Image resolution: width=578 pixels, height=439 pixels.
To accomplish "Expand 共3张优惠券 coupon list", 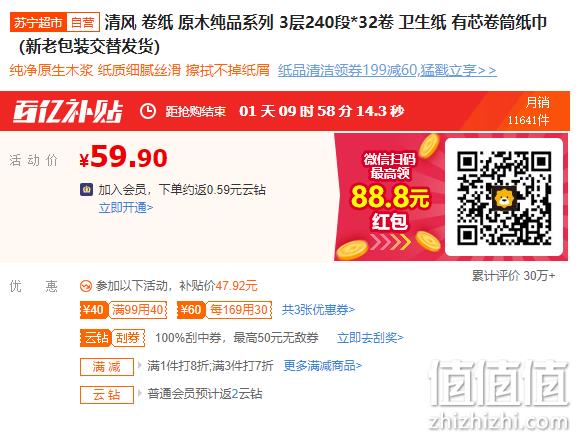I will (x=318, y=310).
